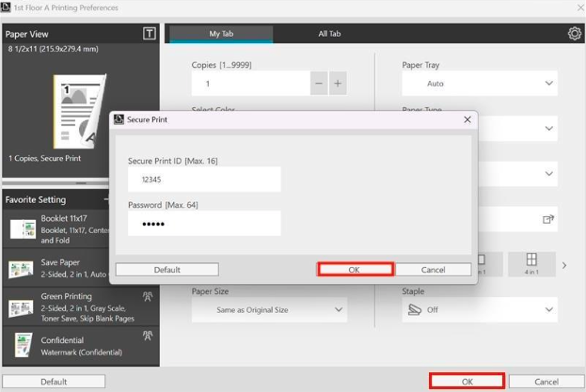This screenshot has height=392, width=586.
Task: Click the 8 1/2x11 paper size text
Action: tap(53, 49)
